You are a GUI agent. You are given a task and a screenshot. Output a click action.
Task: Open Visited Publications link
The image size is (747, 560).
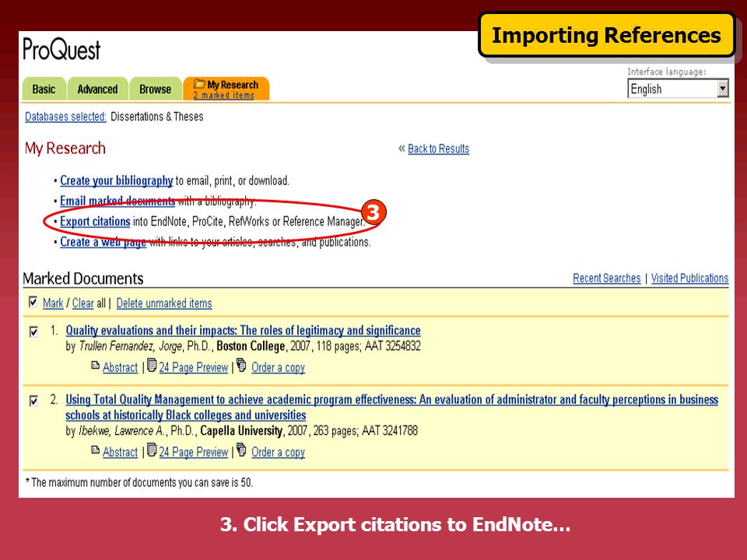point(690,278)
